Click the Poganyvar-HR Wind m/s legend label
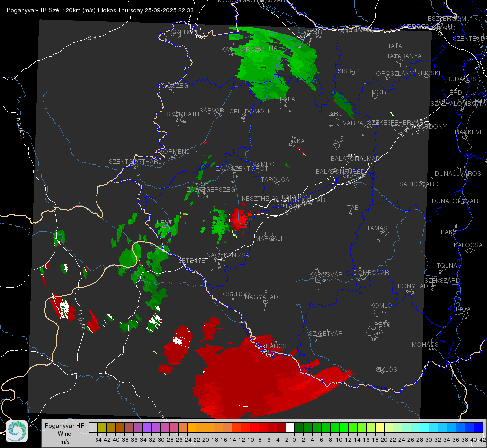Screen dimensions: 487x448 tap(65, 433)
